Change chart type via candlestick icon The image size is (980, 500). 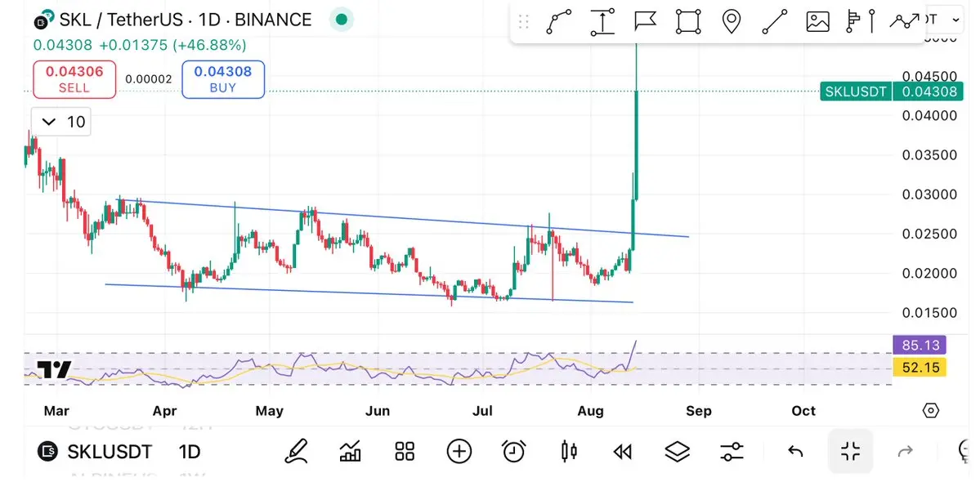pos(569,451)
